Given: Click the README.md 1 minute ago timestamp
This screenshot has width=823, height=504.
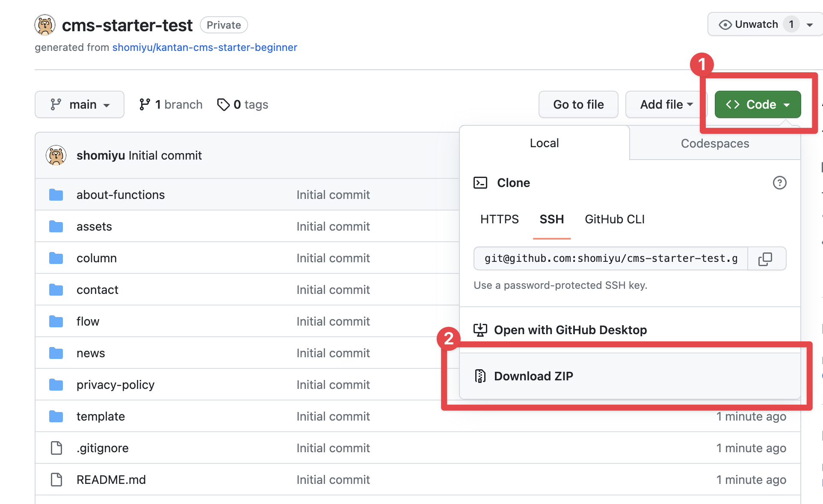Looking at the screenshot, I should (x=751, y=480).
